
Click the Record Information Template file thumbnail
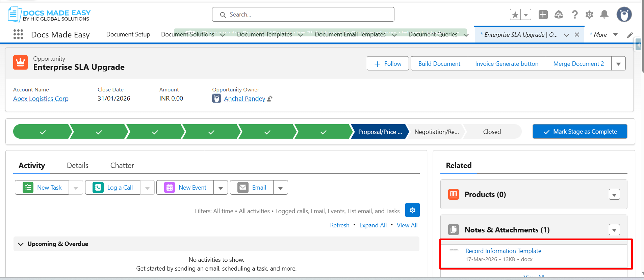[x=454, y=251]
